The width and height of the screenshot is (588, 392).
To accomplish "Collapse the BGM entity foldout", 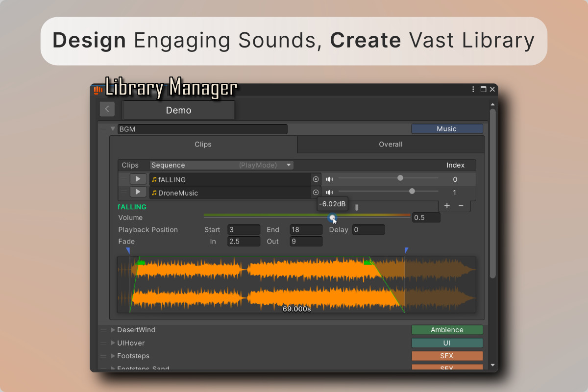I will [113, 129].
